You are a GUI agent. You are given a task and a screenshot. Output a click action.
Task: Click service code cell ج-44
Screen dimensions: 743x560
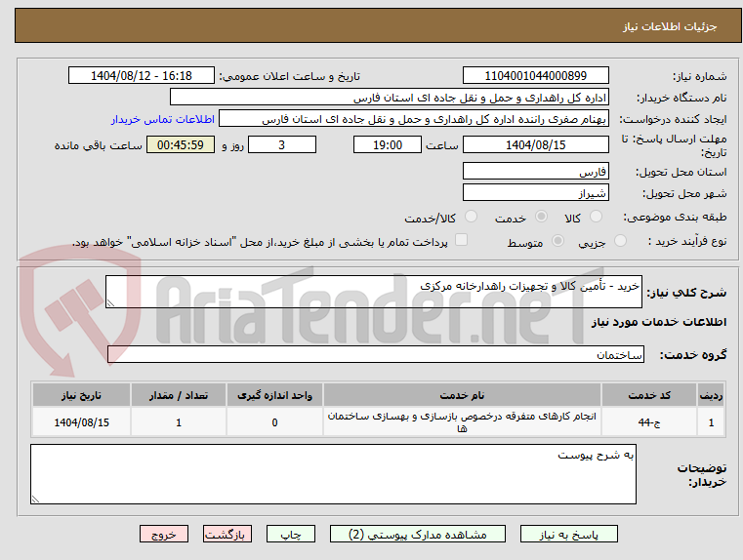(x=649, y=422)
